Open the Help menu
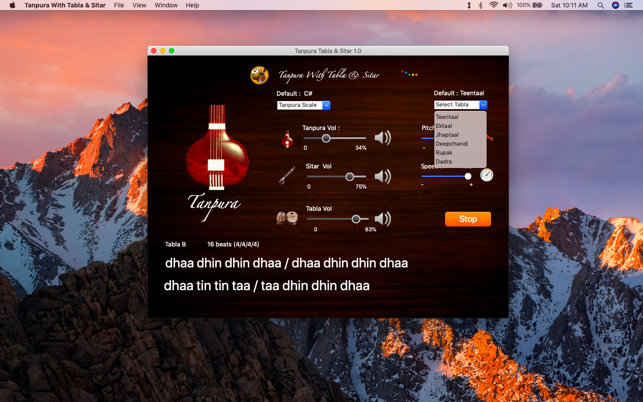This screenshot has width=643, height=402. (x=192, y=5)
